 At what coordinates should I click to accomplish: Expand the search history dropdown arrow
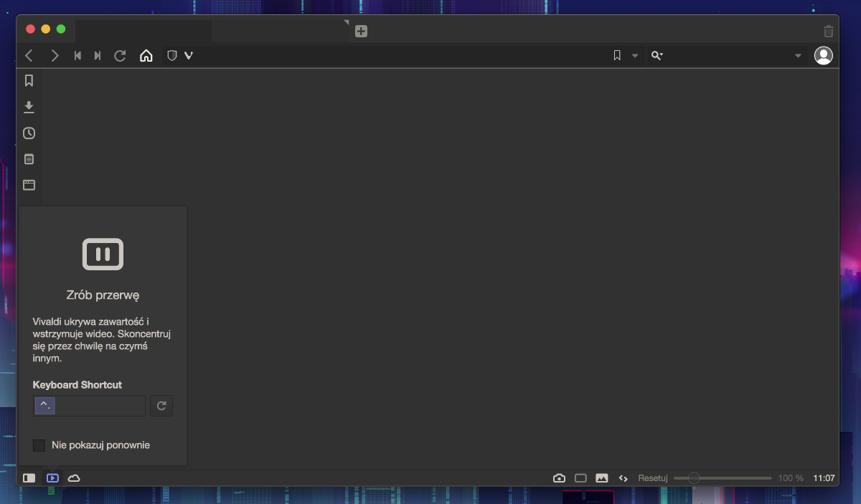[x=798, y=56]
